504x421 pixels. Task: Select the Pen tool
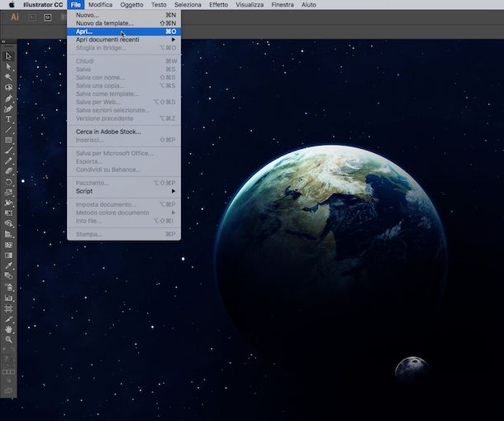8,98
